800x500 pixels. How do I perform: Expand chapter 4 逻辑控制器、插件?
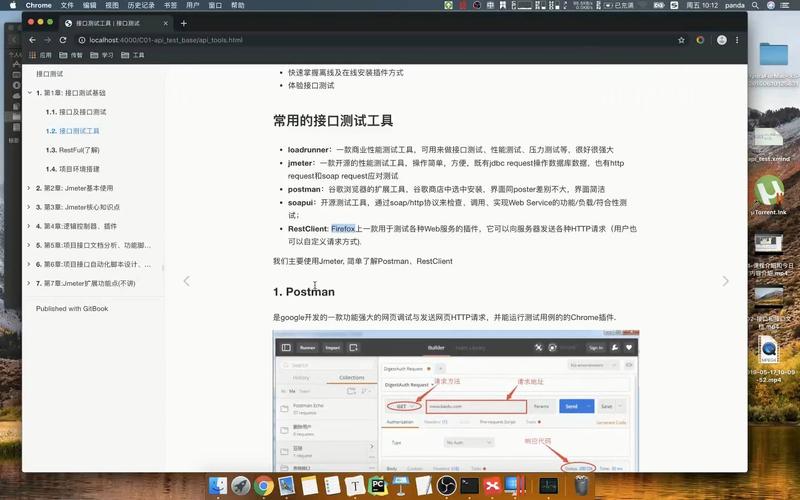click(x=29, y=226)
